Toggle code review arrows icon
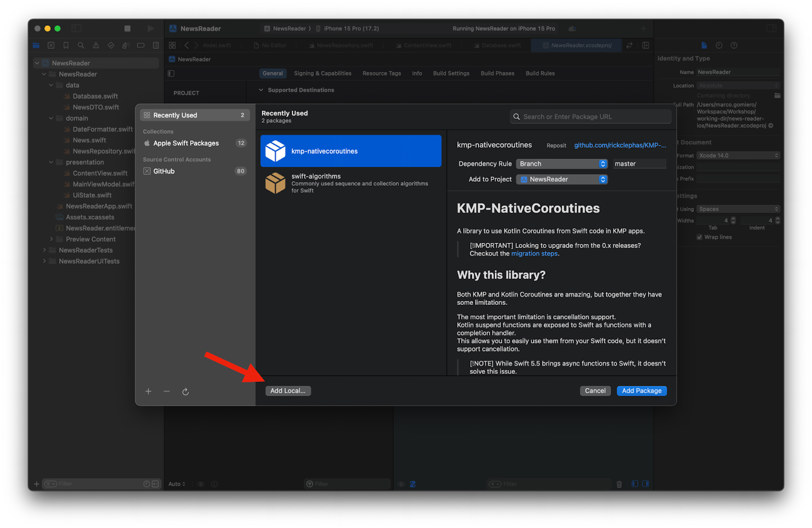The height and width of the screenshot is (528, 812). 629,45
